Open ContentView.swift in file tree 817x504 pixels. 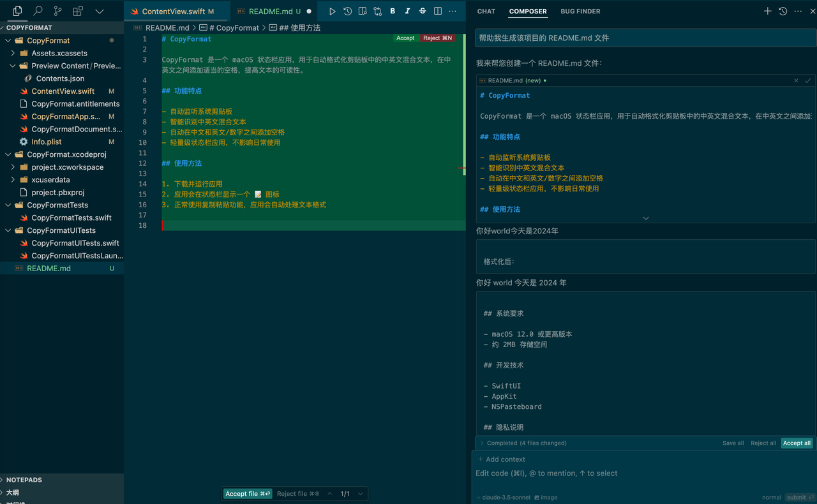click(x=62, y=91)
